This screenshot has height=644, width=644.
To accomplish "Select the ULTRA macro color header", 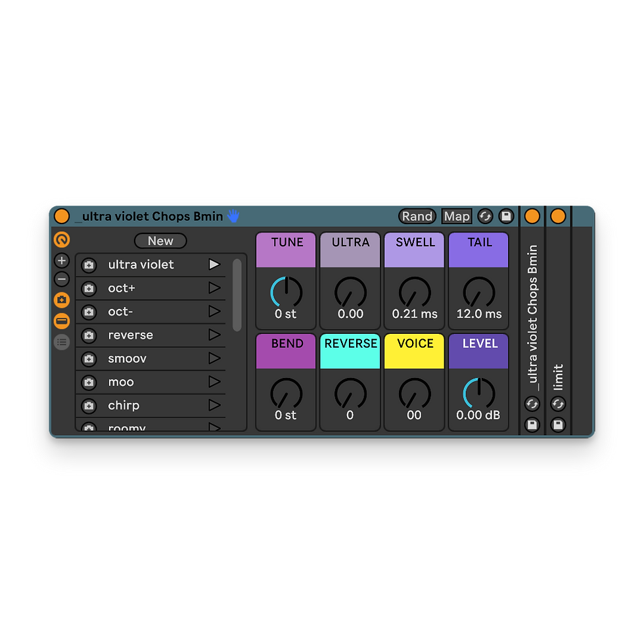I will [x=350, y=250].
